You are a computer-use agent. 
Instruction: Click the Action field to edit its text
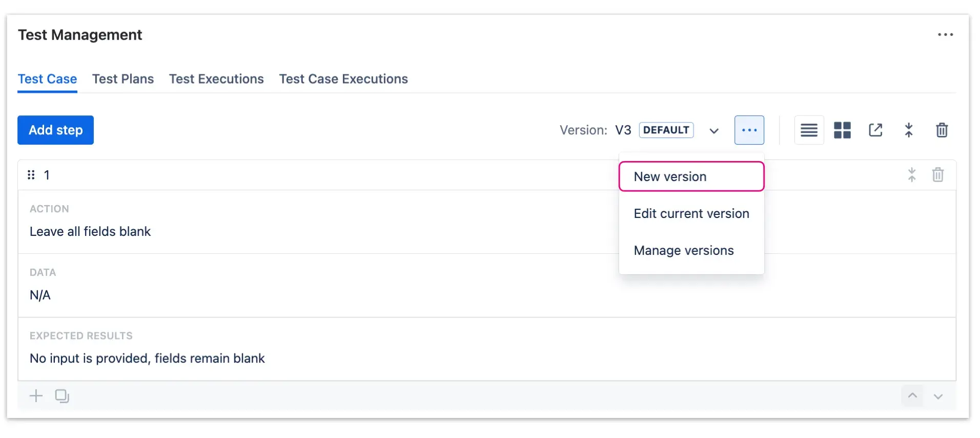(90, 231)
